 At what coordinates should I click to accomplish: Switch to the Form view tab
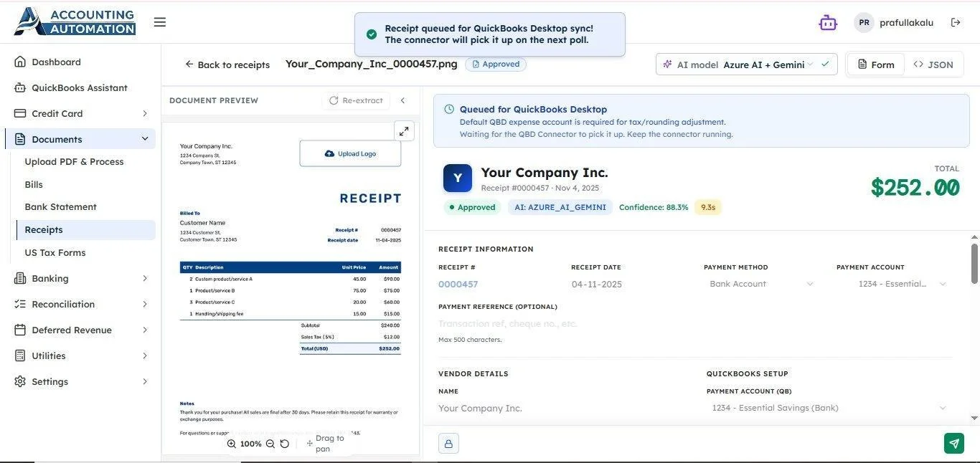click(x=875, y=65)
